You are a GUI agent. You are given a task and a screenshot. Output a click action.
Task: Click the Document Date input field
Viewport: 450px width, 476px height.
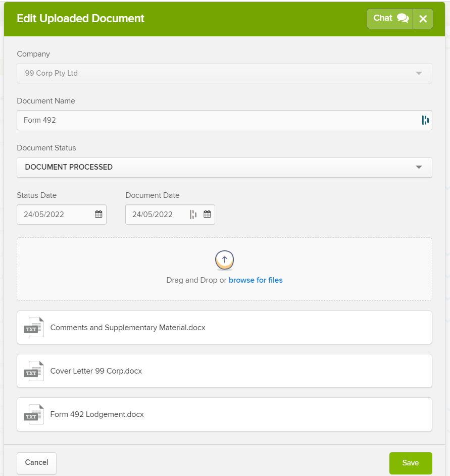pos(170,215)
